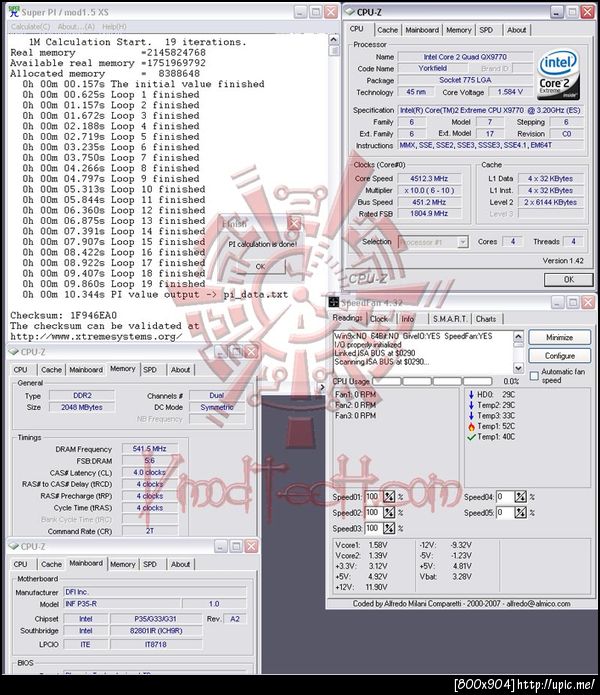The height and width of the screenshot is (695, 600).
Task: Click the CPU-Z Mainboard window title icon
Action: tap(13, 547)
